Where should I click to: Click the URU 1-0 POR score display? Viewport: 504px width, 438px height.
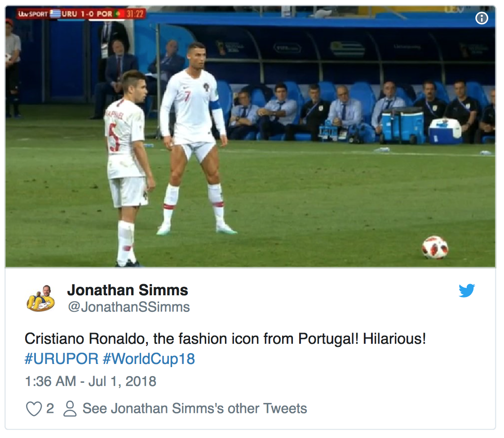tap(87, 13)
